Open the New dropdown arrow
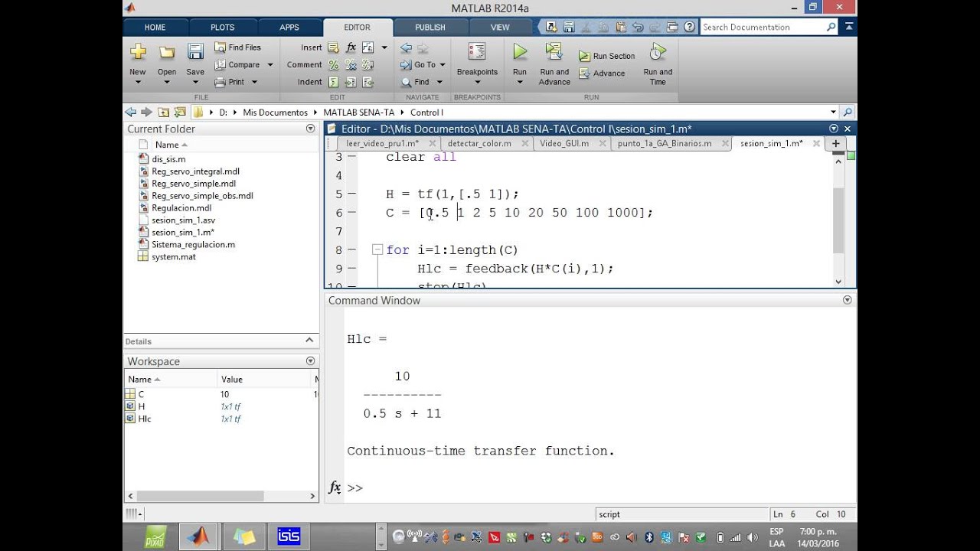The height and width of the screenshot is (551, 980). point(138,82)
